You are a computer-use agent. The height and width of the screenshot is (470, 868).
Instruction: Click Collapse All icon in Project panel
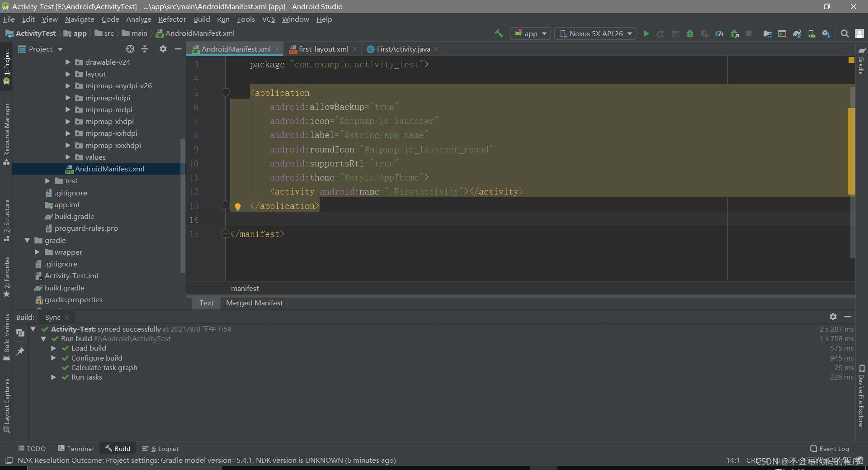click(145, 49)
